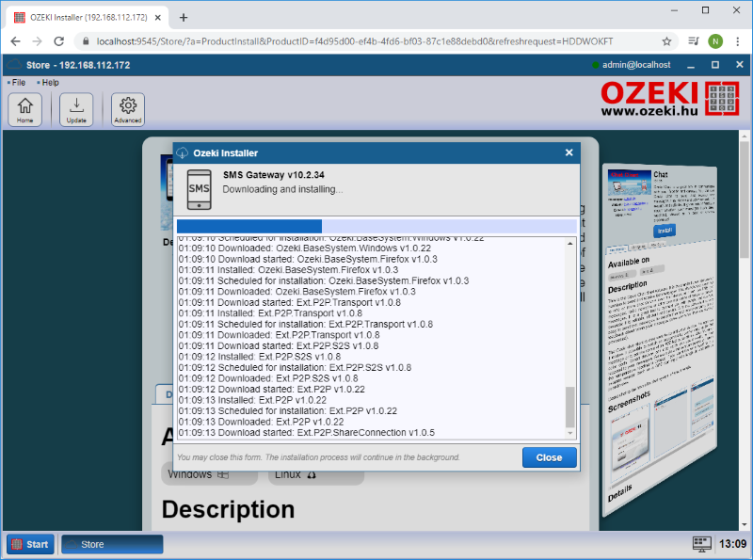
Task: Close the Store window
Action: (740, 65)
